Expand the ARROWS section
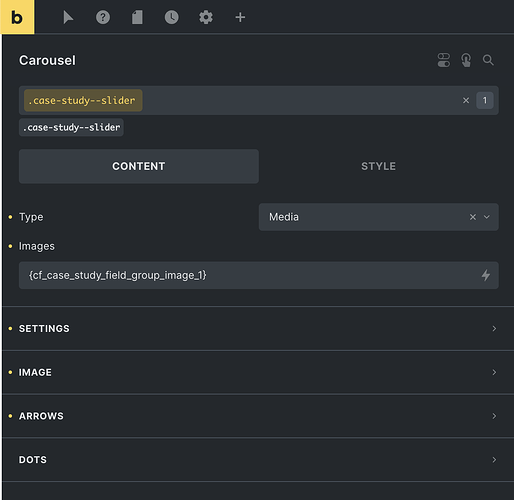 pos(258,416)
